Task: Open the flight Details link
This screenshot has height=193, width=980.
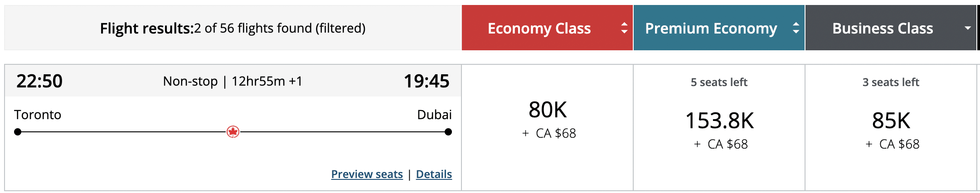Action: click(434, 174)
